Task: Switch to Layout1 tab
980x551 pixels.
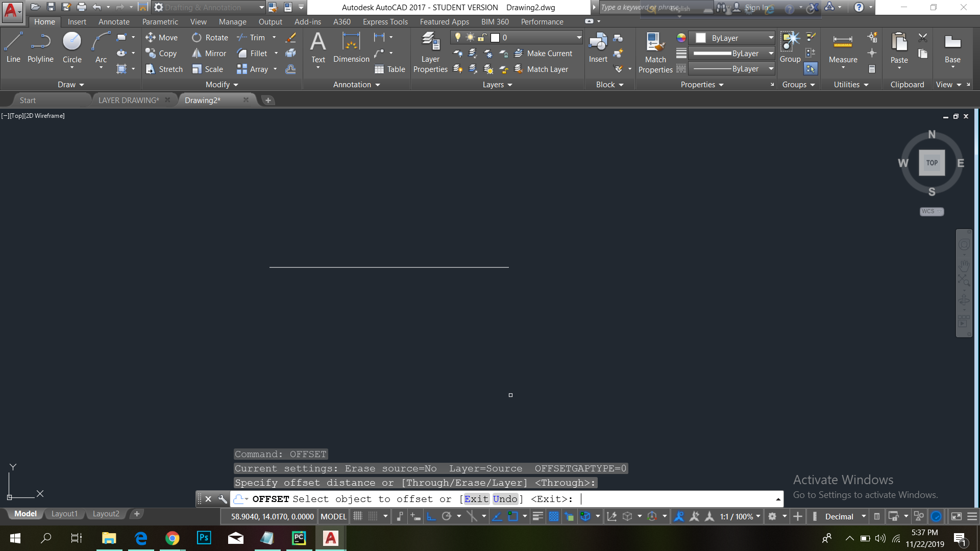Action: coord(64,514)
